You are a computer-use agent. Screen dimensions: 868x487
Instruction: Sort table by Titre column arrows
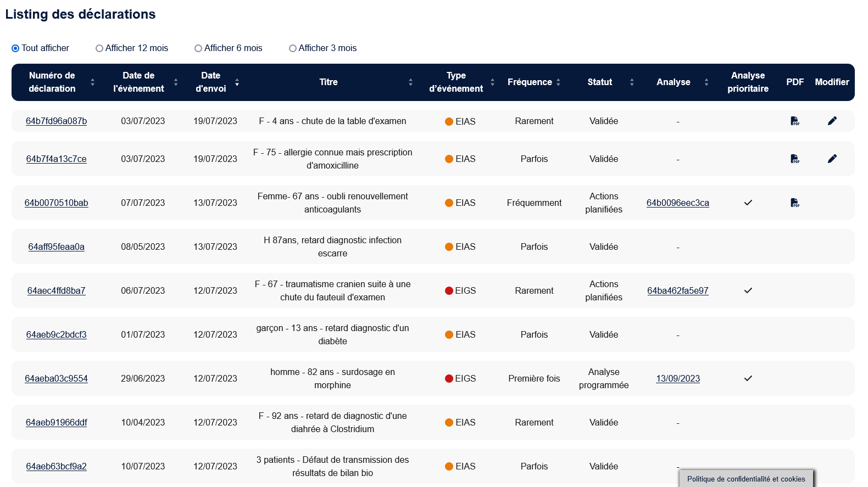410,82
